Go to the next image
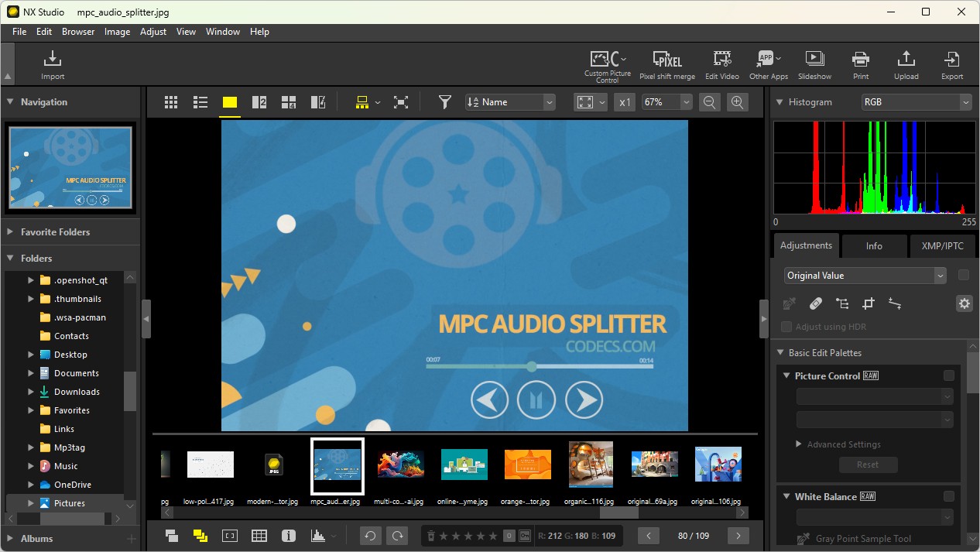The image size is (980, 552). coord(738,535)
